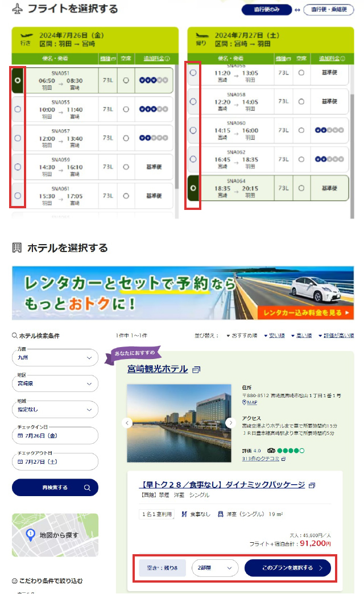Click the 再検索する button
Screen dimensions: 364x594
click(x=55, y=488)
